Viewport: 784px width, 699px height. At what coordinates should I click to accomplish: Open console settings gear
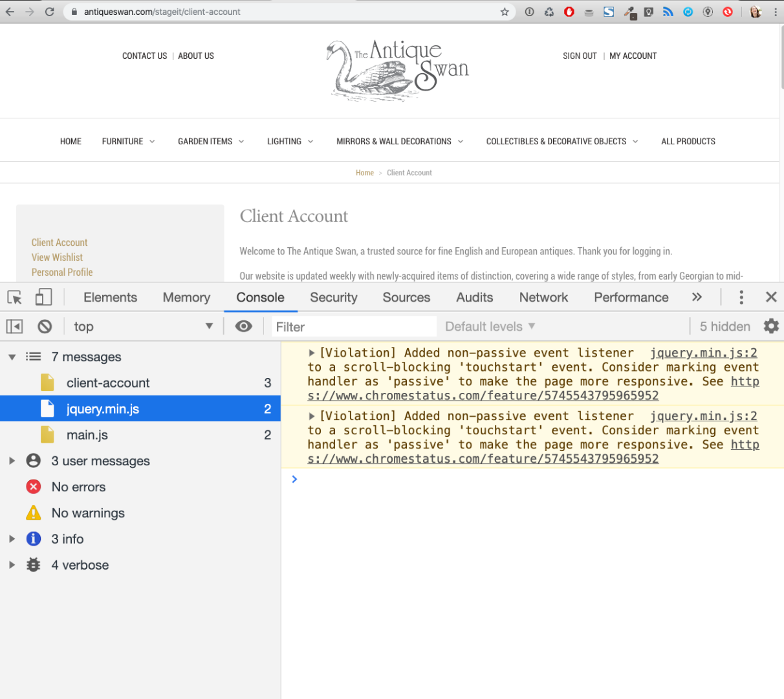coord(771,326)
